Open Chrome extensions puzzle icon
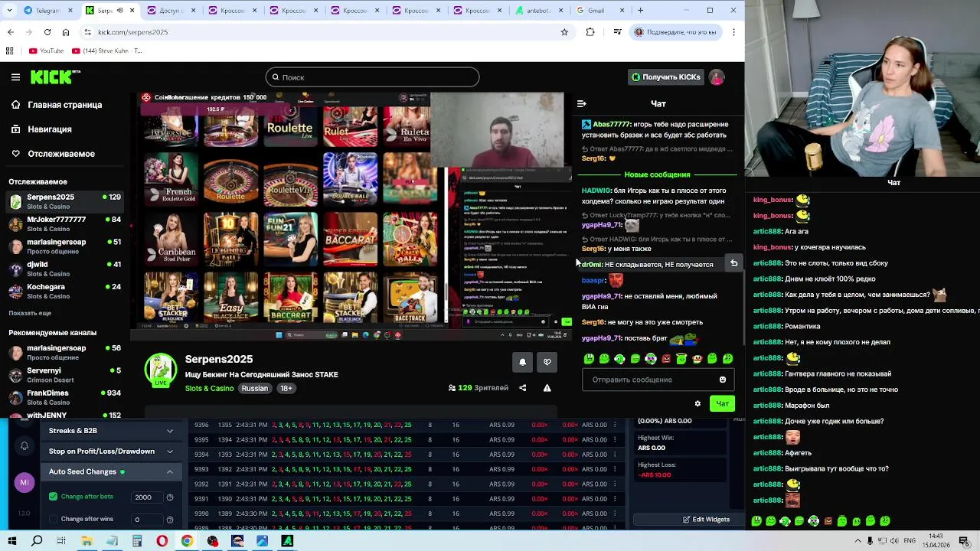Image resolution: width=980 pixels, height=551 pixels. pos(590,32)
